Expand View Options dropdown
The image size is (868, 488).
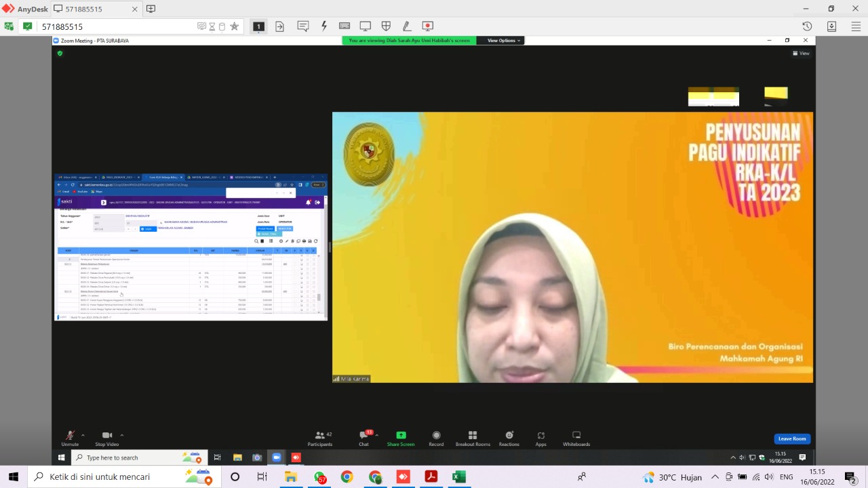pos(504,41)
